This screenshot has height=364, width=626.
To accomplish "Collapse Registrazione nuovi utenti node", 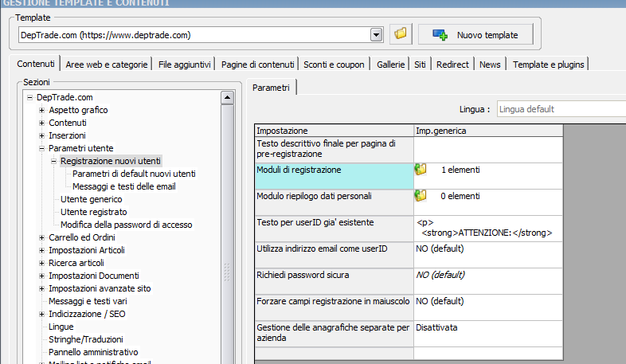I will pos(53,161).
